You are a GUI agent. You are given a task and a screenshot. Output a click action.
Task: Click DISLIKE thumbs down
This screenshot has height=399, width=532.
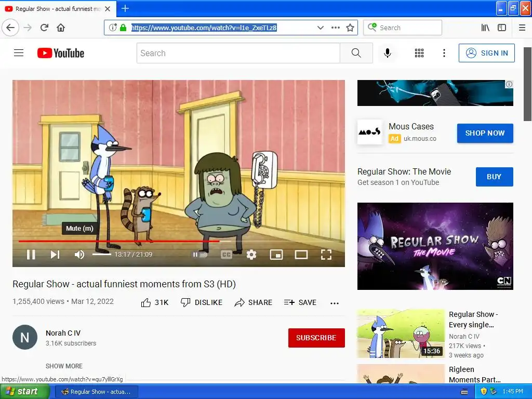[x=202, y=302]
